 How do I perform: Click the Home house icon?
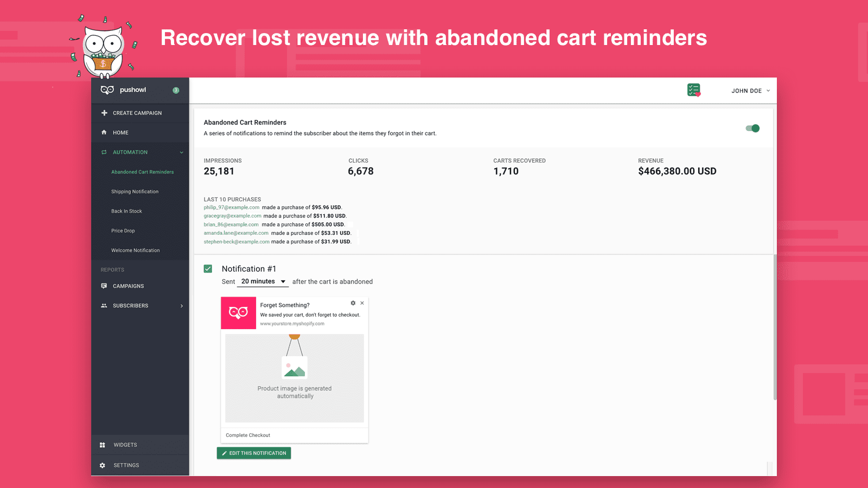point(104,132)
